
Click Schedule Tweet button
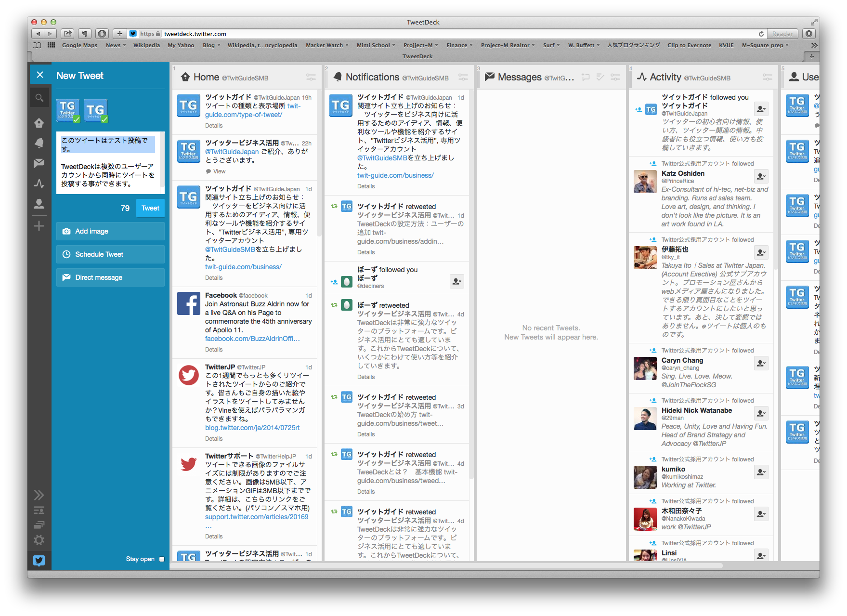pyautogui.click(x=110, y=254)
